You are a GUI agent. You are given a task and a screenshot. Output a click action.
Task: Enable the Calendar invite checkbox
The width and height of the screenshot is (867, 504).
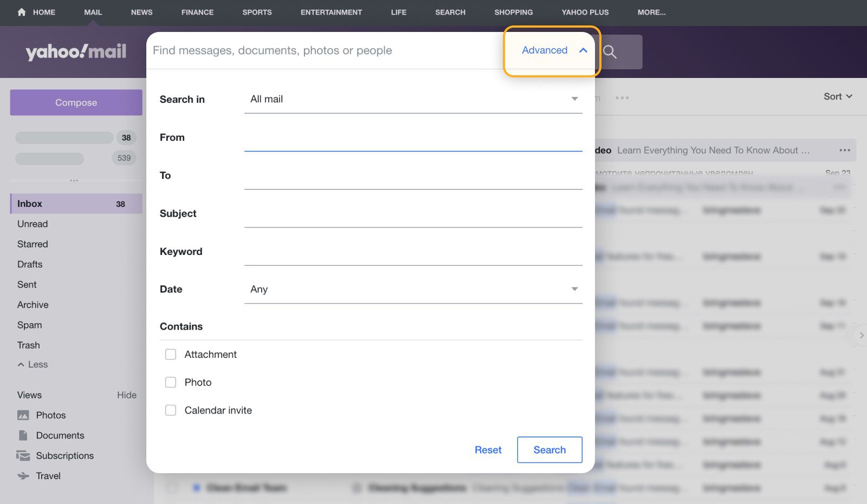(171, 410)
